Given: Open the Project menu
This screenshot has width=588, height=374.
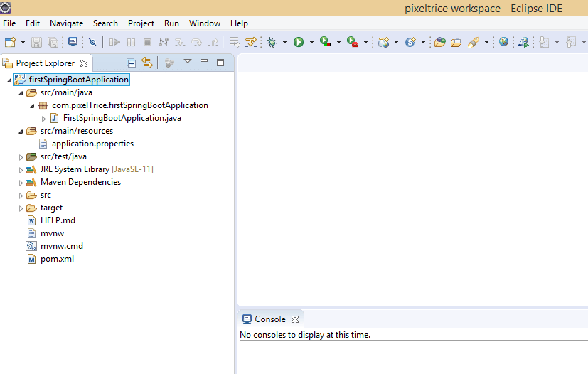Looking at the screenshot, I should (141, 23).
